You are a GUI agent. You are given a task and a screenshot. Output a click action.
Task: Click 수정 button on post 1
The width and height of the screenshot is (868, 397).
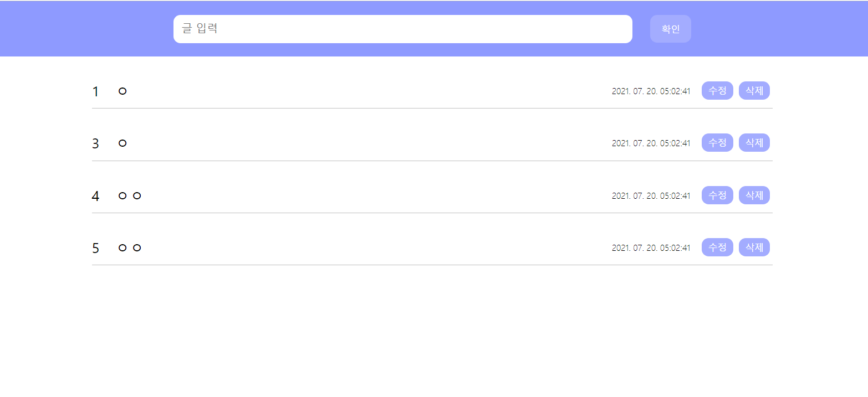pos(717,90)
